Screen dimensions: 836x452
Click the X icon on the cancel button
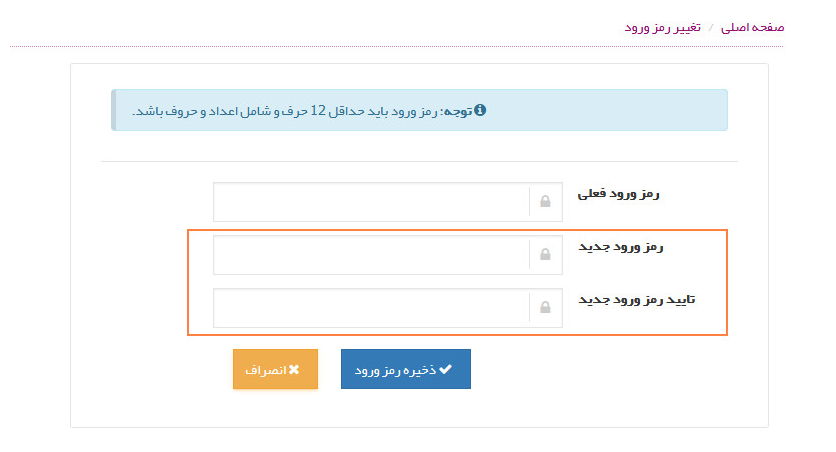pyautogui.click(x=294, y=370)
